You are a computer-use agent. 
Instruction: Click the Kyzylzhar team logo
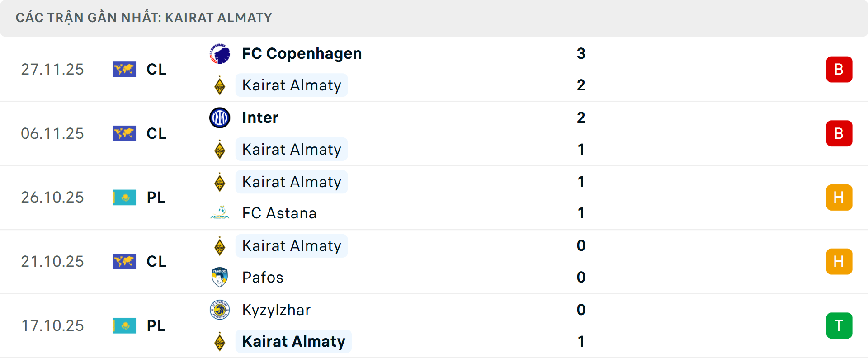click(220, 310)
